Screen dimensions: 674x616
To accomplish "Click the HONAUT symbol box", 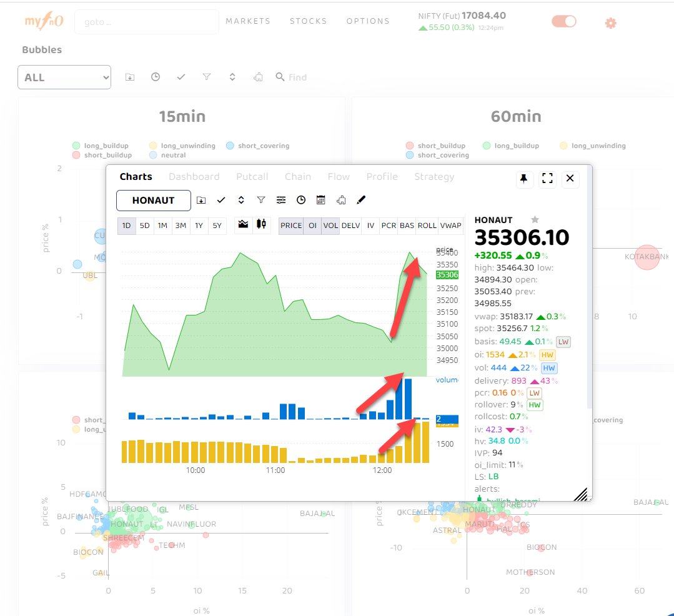I will [154, 201].
